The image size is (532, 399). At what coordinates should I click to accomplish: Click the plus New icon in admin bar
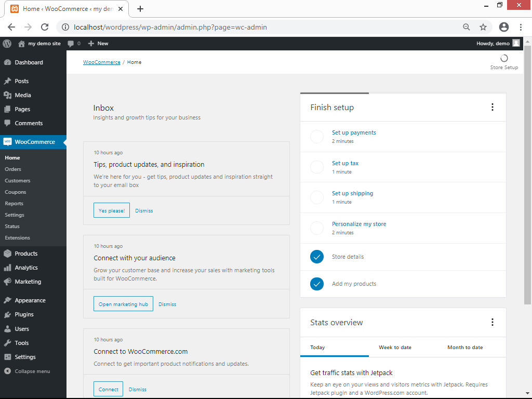(91, 44)
